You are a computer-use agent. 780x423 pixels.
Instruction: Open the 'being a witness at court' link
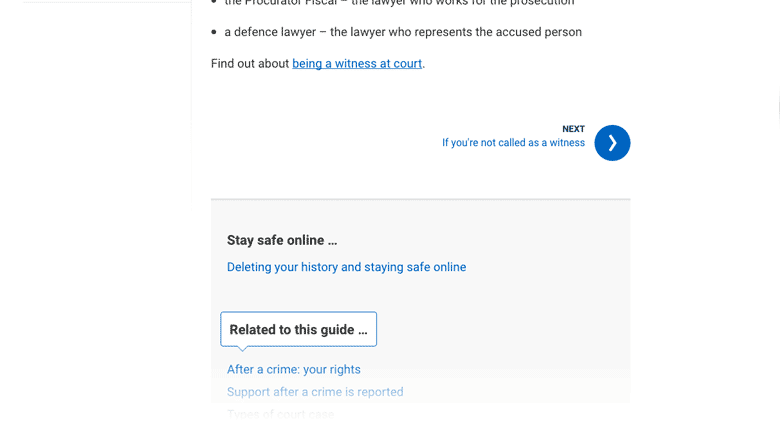(357, 64)
